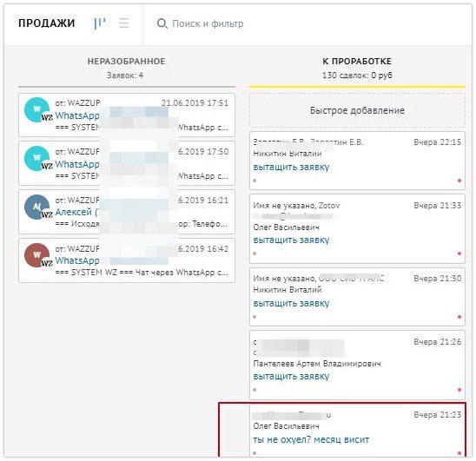Click pink task dot on 22:15 card
This screenshot has height=461, width=476.
pos(459,181)
